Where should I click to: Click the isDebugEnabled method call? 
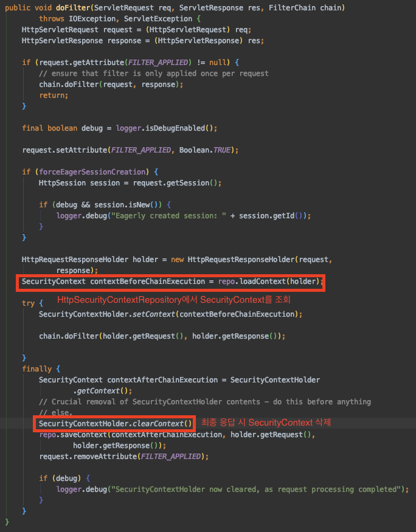point(175,128)
